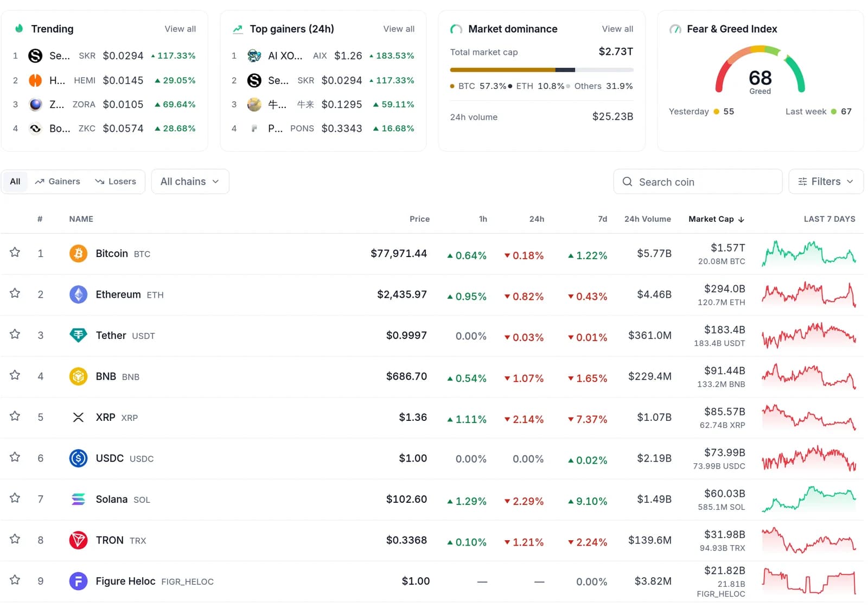Switch to the Gainers tab
The image size is (868, 608).
click(x=58, y=182)
